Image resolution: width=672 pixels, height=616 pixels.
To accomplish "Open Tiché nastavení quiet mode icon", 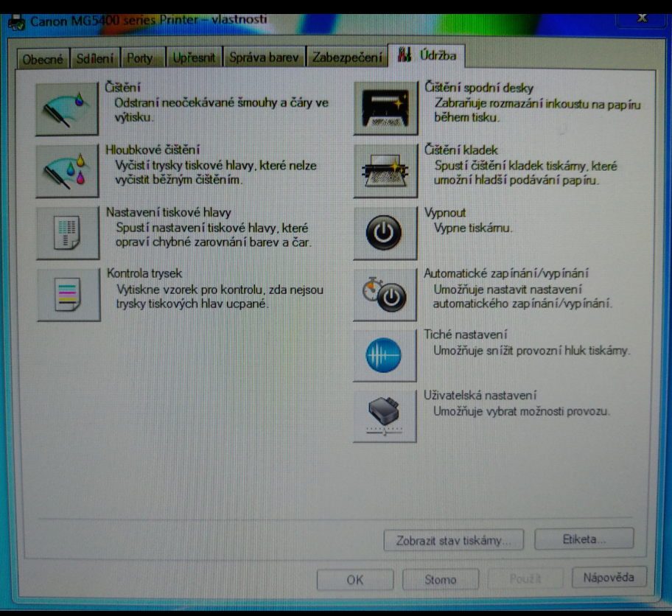I will 385,355.
